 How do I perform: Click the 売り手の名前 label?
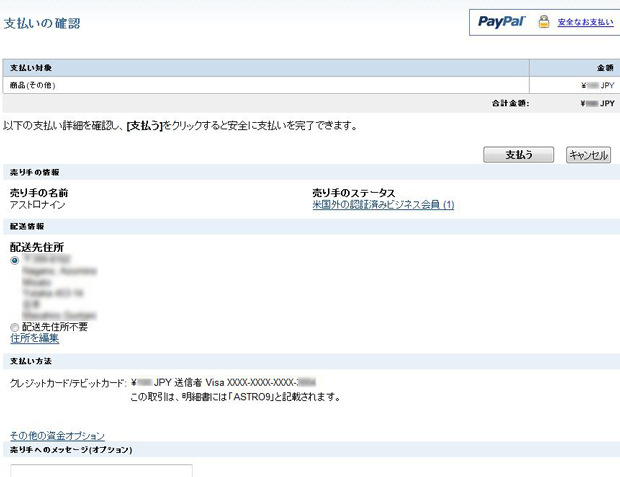[39, 193]
